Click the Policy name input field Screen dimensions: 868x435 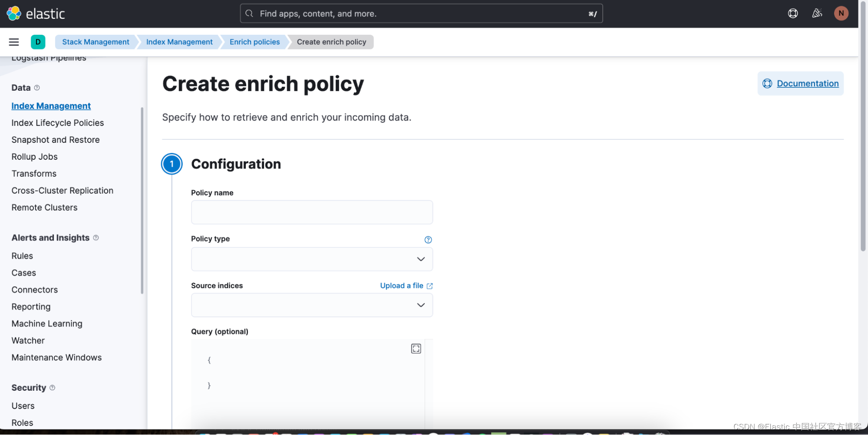coord(312,212)
